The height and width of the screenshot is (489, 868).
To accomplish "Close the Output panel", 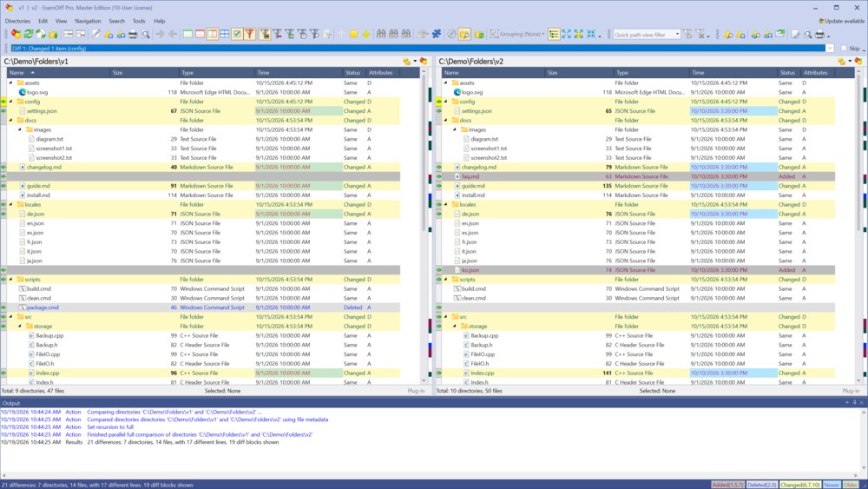I will coord(862,403).
